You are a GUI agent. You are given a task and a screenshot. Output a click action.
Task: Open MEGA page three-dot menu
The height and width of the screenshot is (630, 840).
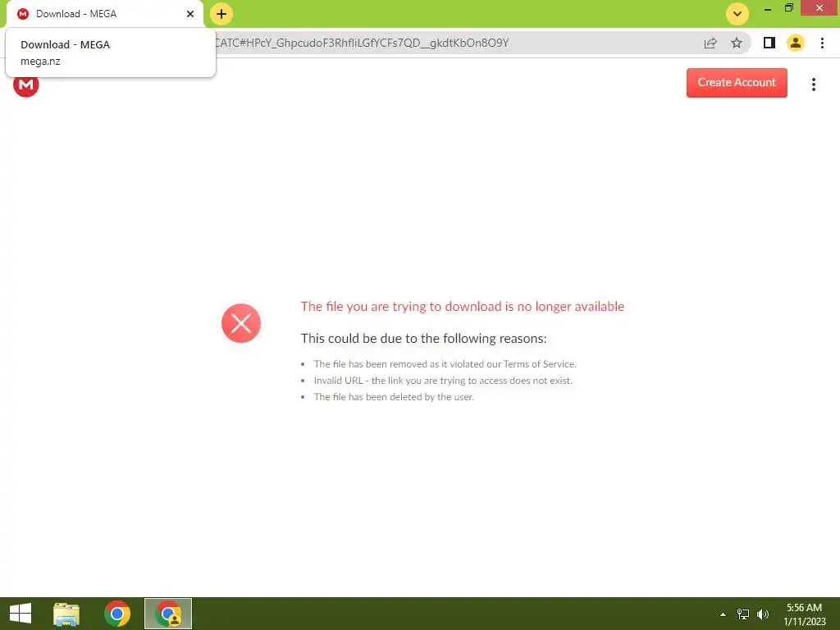coord(813,84)
